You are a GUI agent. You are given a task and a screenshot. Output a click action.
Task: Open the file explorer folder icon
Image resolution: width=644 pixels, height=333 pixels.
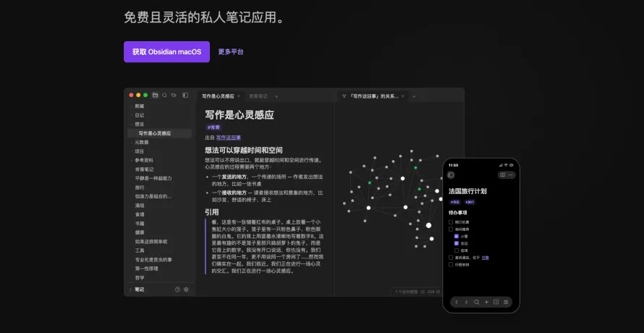(155, 95)
